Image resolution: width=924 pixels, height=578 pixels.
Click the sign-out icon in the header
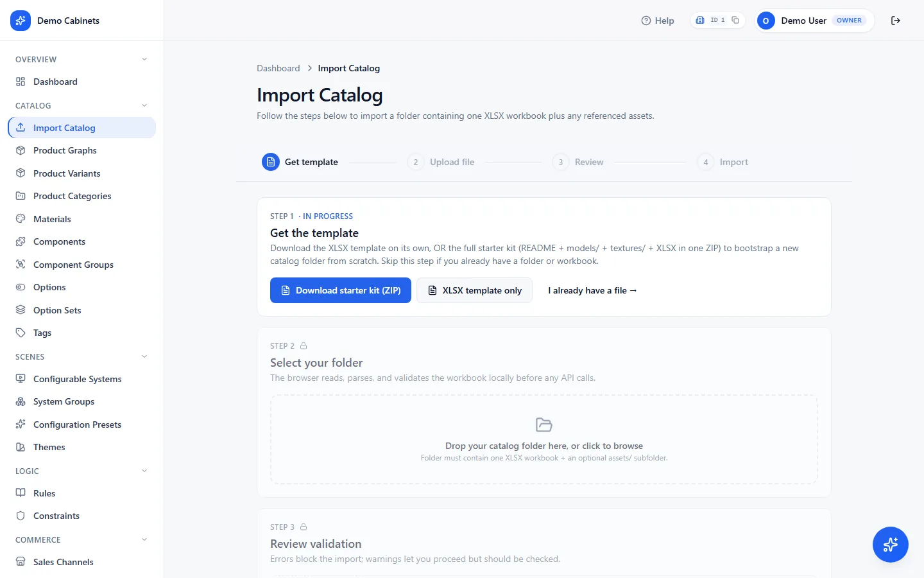tap(896, 21)
